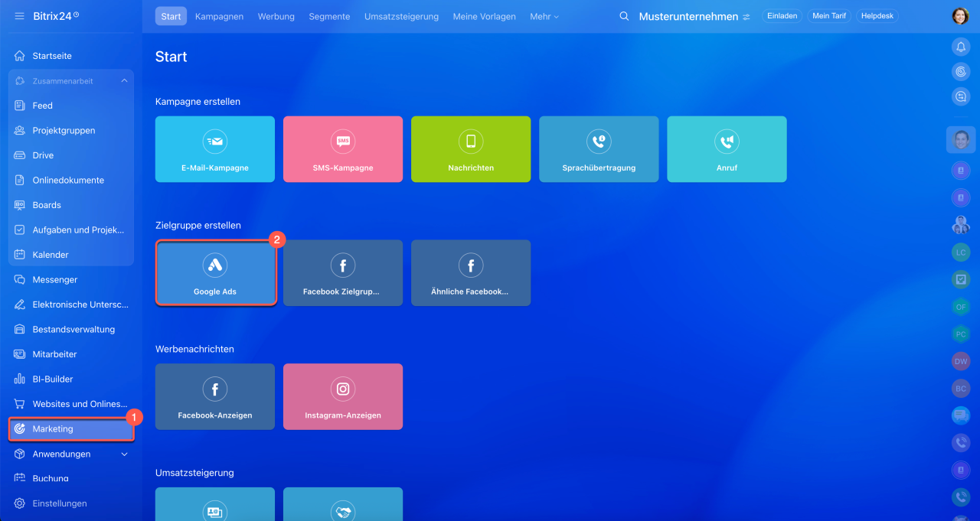
Task: Open the LC contact bubble
Action: click(961, 252)
